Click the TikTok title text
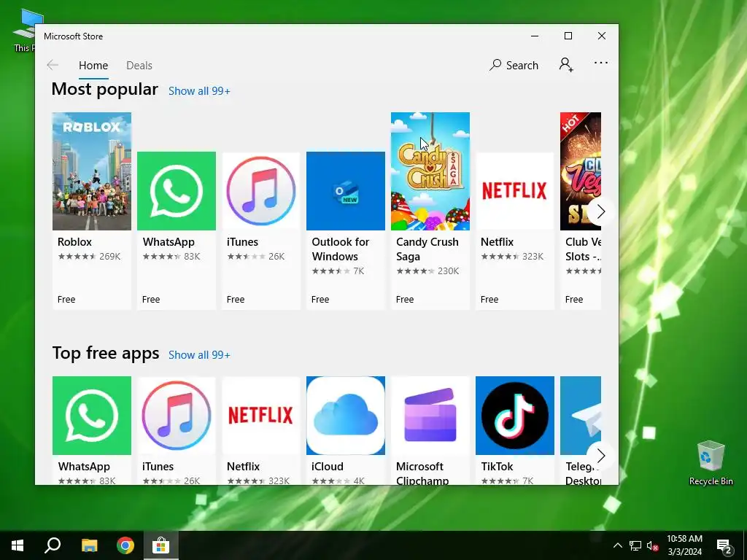The width and height of the screenshot is (747, 560). [x=497, y=467]
